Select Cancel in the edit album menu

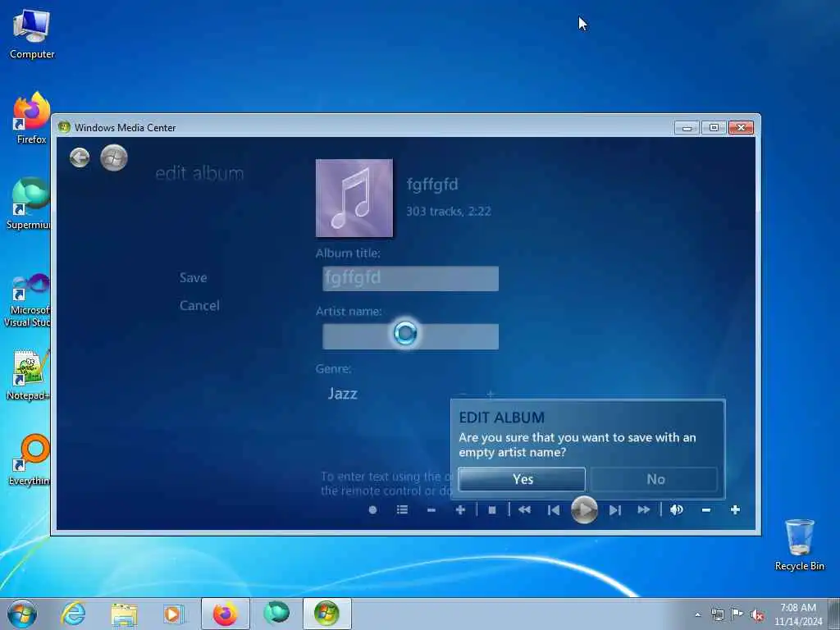(x=199, y=305)
